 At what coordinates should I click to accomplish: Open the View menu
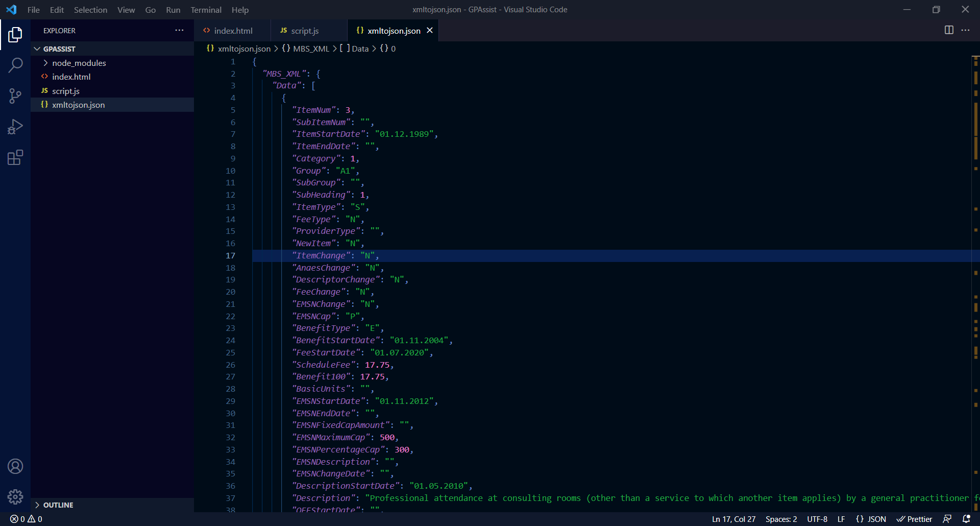(x=126, y=10)
